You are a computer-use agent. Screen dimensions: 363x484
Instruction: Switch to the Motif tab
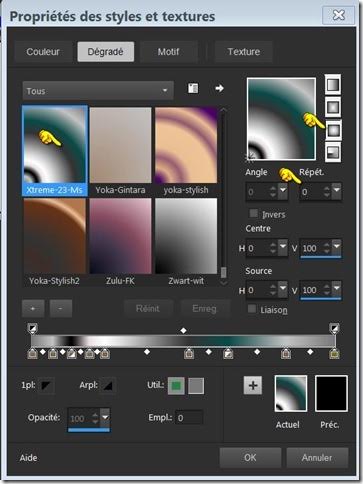(168, 52)
